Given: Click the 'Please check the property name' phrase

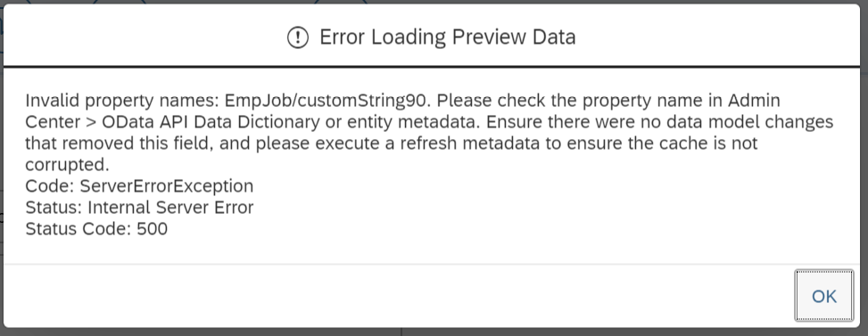Looking at the screenshot, I should click(x=560, y=101).
